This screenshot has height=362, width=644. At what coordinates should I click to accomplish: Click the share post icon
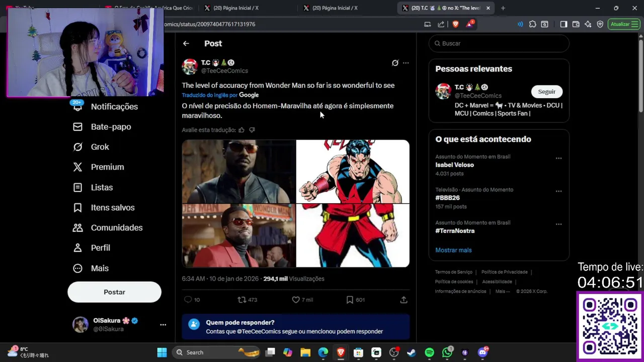tap(404, 300)
